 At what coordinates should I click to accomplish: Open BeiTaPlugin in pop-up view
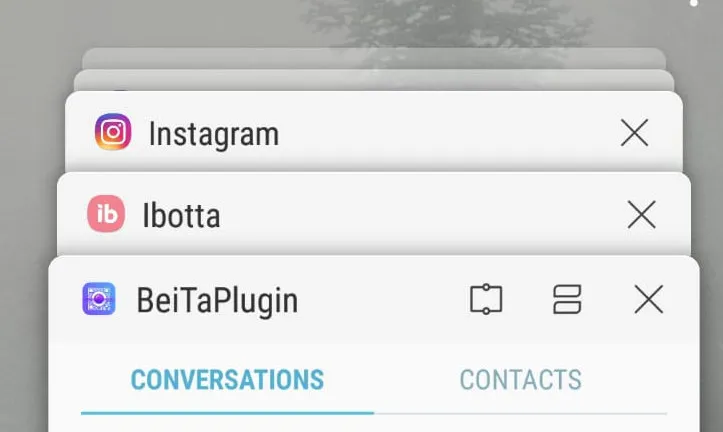pyautogui.click(x=486, y=300)
